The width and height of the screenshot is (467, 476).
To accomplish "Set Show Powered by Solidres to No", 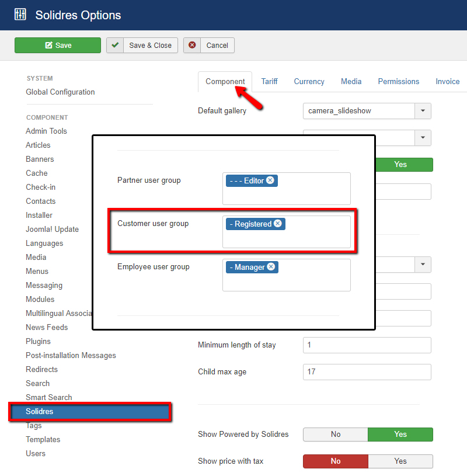I will [x=335, y=435].
